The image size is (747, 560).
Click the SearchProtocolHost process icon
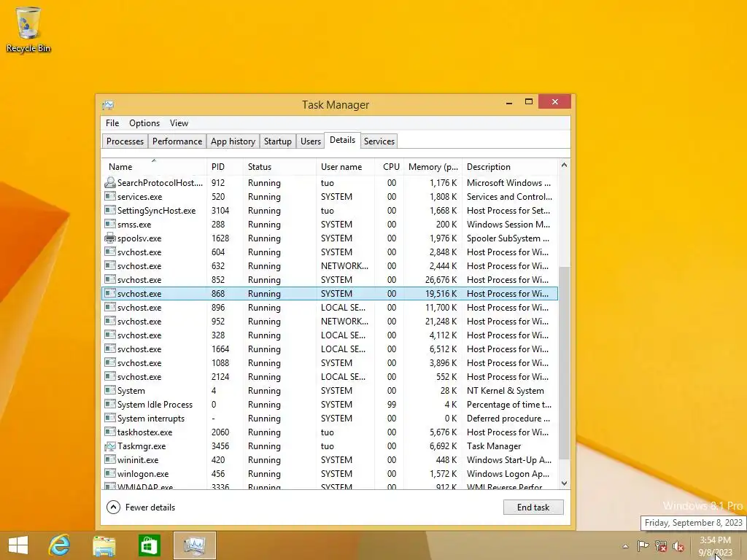pos(110,182)
